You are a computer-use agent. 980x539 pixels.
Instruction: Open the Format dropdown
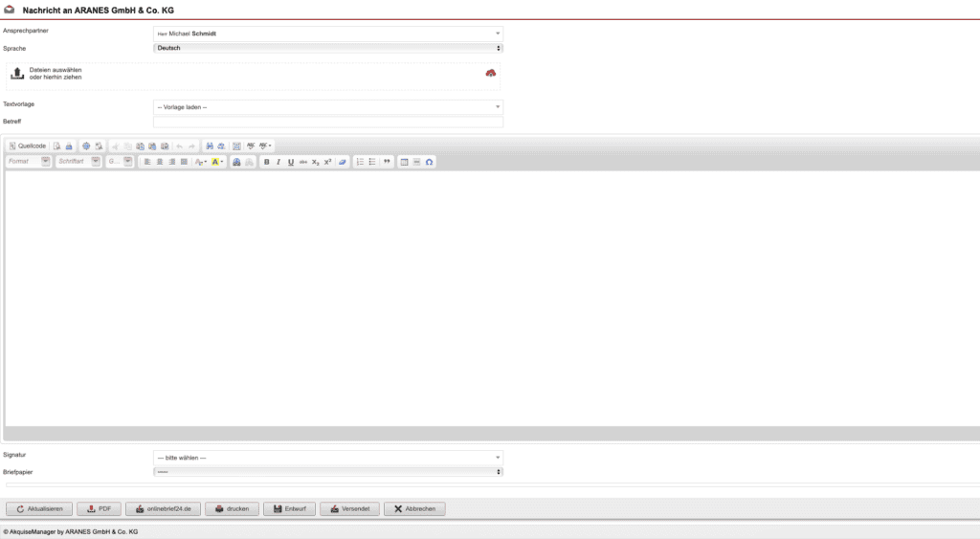[29, 162]
